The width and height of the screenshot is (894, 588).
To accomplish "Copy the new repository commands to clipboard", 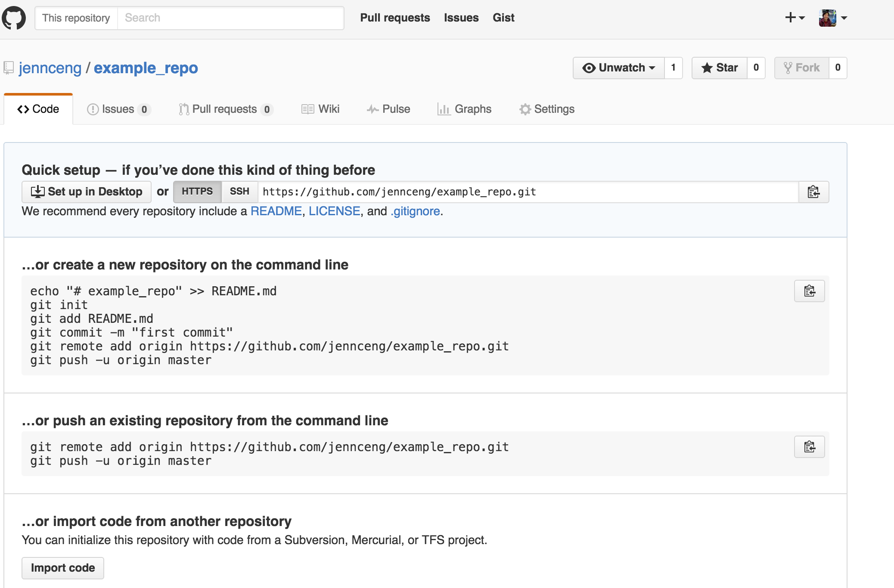I will tap(809, 291).
